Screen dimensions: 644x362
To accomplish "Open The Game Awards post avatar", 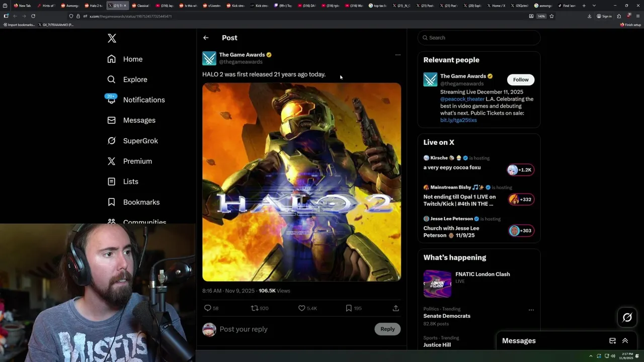I will (x=209, y=58).
